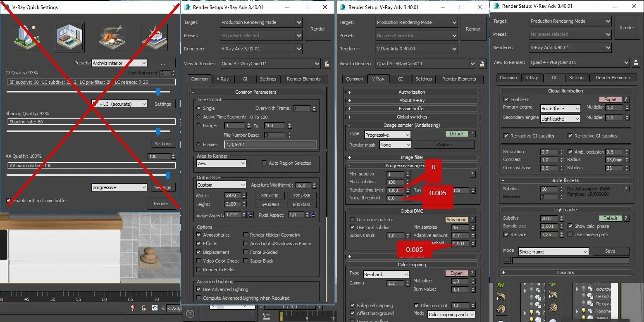This screenshot has width=644, height=322.
Task: Click transform type-in mode icon beside X field
Action: click(x=155, y=308)
